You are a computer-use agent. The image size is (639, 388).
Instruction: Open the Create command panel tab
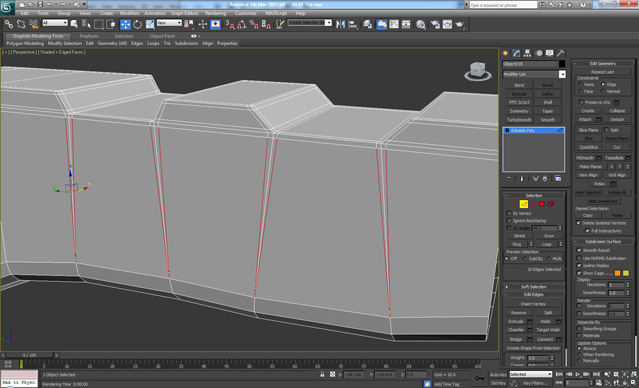[506, 53]
